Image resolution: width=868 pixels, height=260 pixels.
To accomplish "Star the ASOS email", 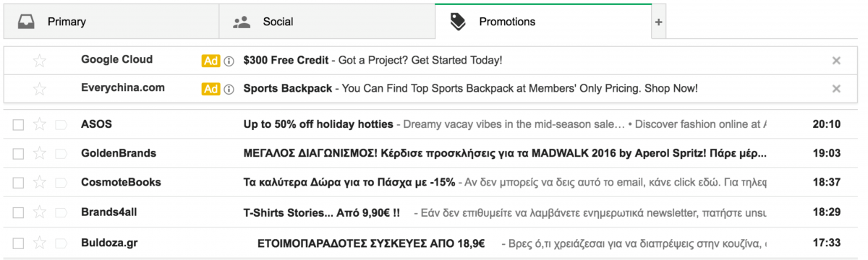I will coord(40,124).
